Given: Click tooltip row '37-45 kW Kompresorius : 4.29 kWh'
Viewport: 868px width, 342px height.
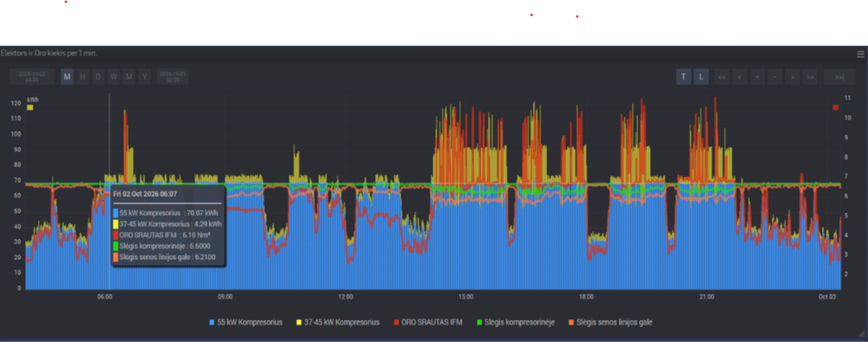Looking at the screenshot, I should tap(167, 223).
